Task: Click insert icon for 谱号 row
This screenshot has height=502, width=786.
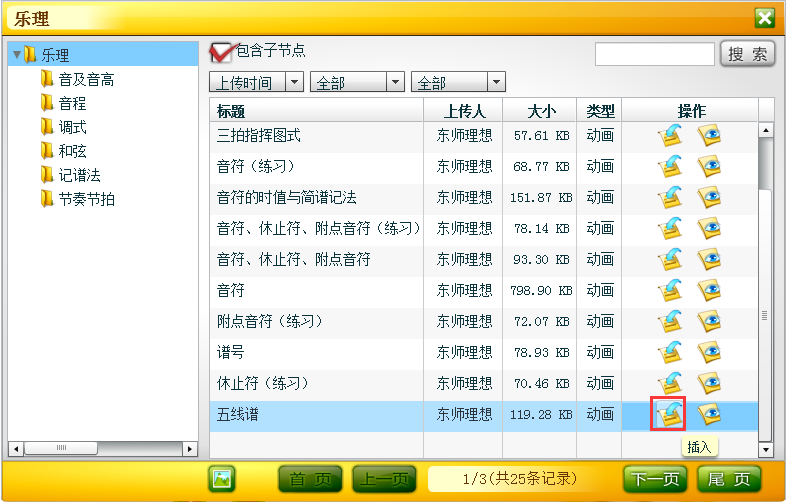Action: tap(668, 353)
